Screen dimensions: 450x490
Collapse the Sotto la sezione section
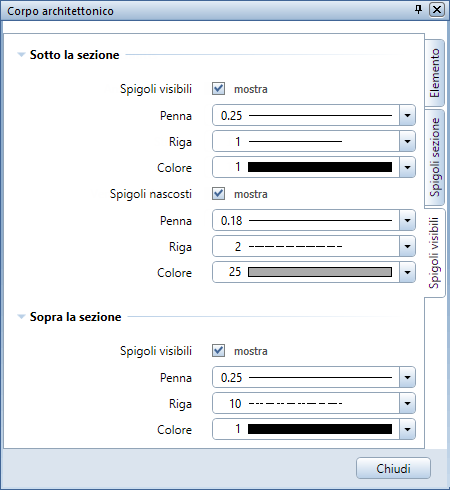[x=21, y=55]
